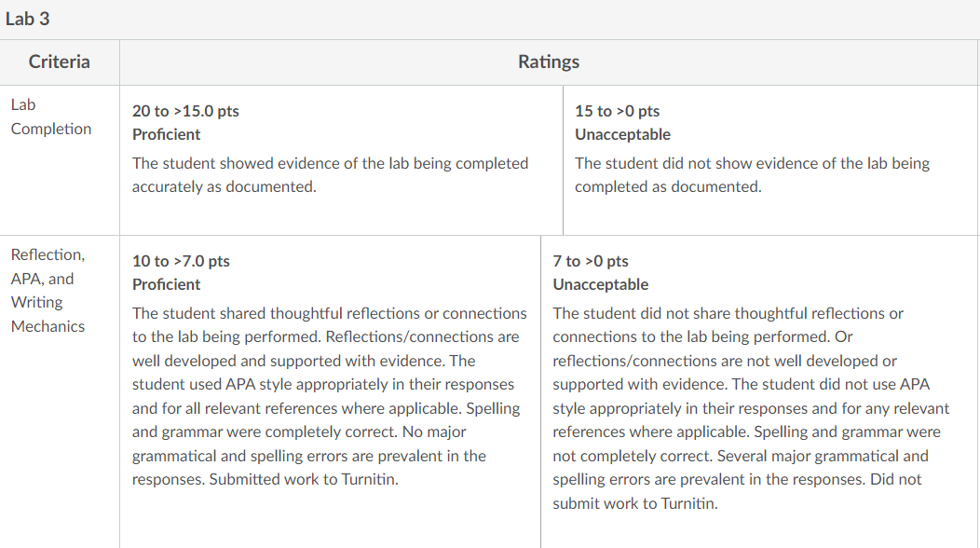Select Proficient rating for Lab Completion
The image size is (980, 548).
[166, 134]
